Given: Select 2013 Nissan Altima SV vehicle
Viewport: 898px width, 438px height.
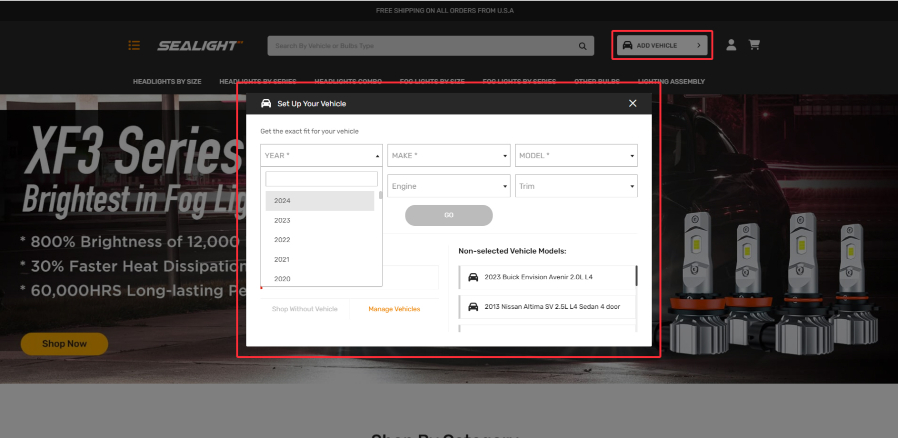Looking at the screenshot, I should point(547,307).
